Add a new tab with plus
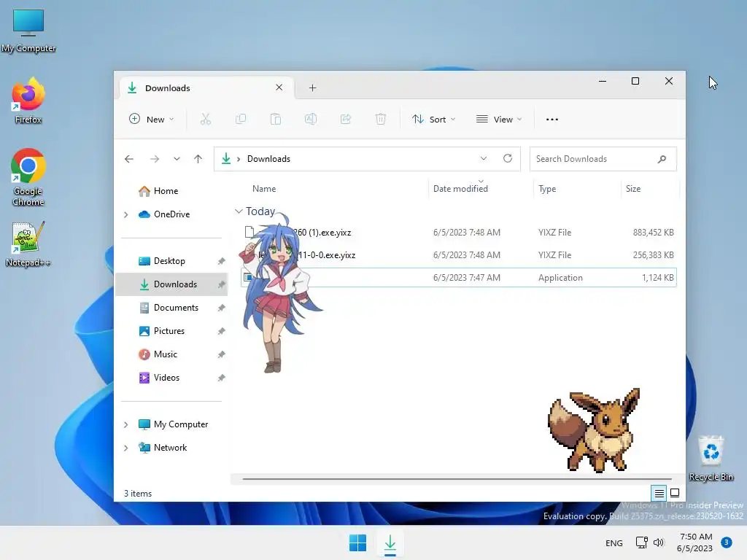 [x=312, y=87]
